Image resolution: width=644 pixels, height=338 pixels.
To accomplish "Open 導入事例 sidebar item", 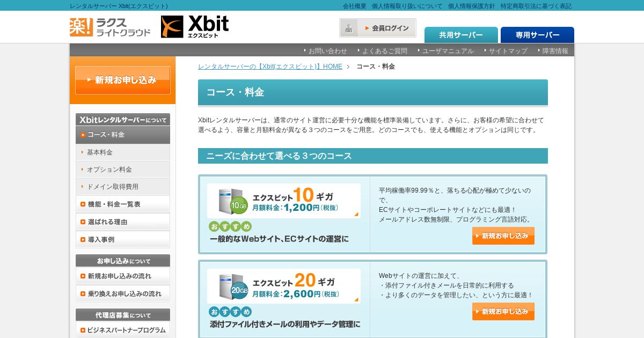I will 123,240.
